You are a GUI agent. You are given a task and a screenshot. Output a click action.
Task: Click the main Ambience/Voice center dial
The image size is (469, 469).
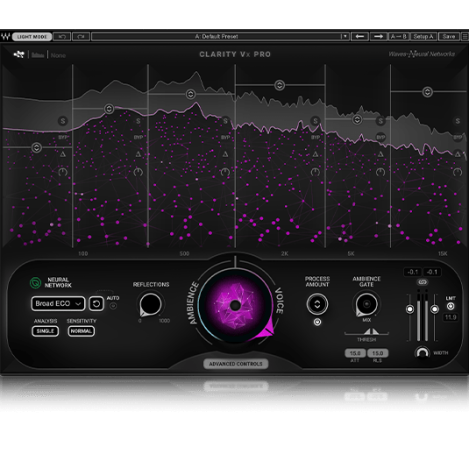235,305
